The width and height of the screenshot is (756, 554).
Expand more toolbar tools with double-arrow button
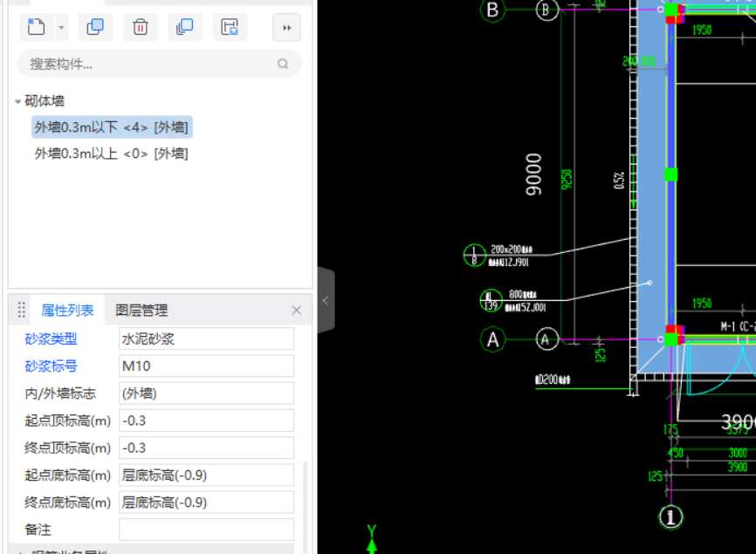pyautogui.click(x=287, y=27)
